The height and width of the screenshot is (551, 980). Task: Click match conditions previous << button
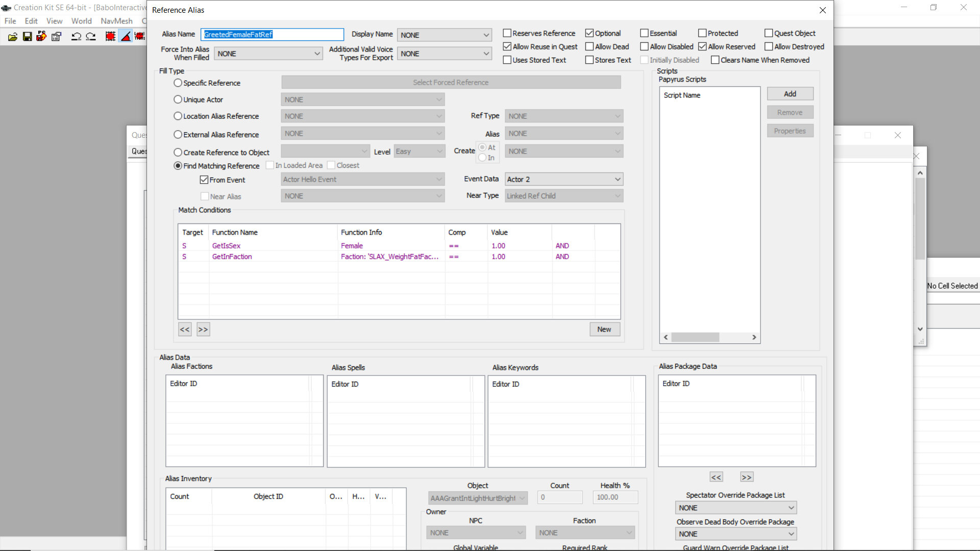(x=185, y=329)
